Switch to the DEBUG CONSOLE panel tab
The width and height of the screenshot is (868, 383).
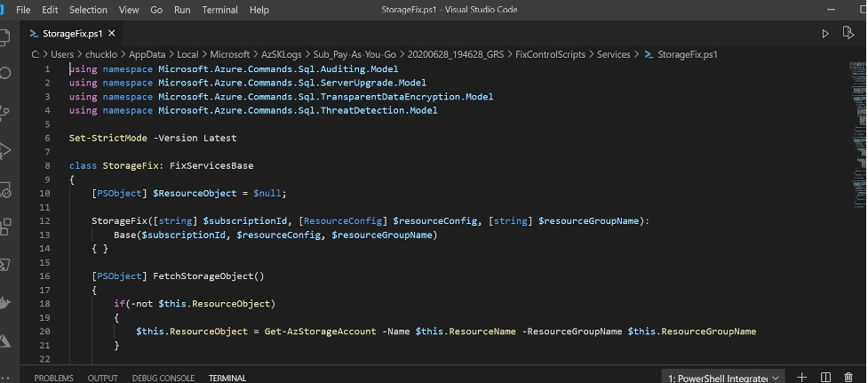pos(163,378)
